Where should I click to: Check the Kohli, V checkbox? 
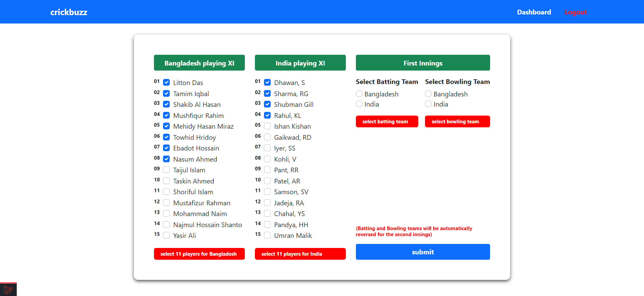point(267,159)
